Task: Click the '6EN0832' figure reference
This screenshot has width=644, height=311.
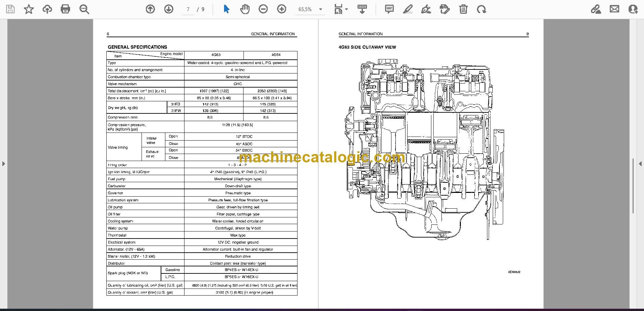Action: point(514,272)
